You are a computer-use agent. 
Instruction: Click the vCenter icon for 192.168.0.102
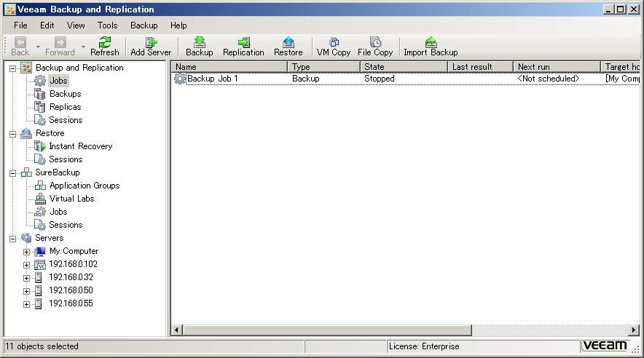tap(40, 265)
